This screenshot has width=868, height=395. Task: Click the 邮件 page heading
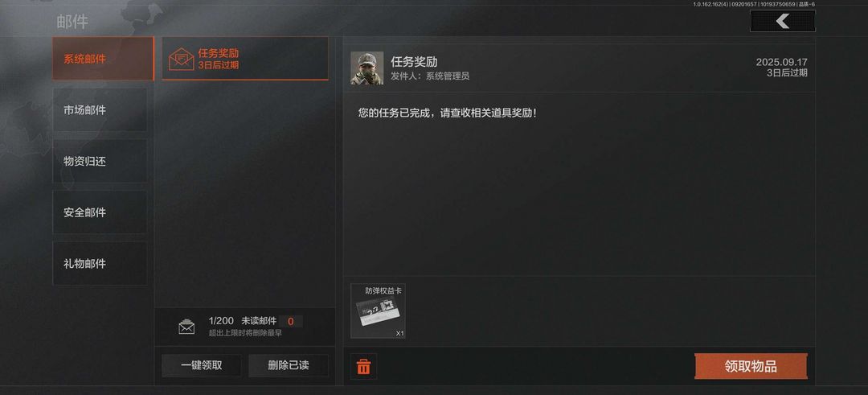click(72, 23)
